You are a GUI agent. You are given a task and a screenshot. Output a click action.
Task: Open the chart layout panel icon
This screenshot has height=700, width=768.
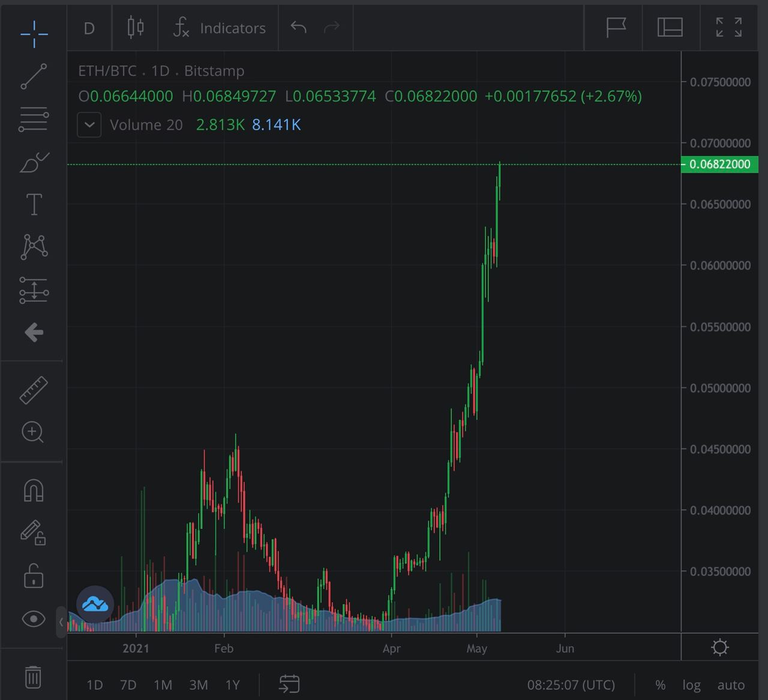coord(670,28)
